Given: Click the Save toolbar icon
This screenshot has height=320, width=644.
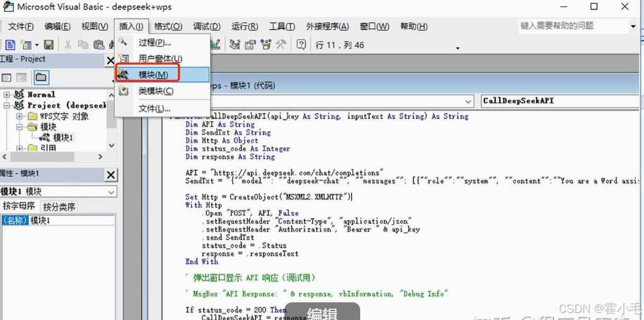Looking at the screenshot, I should pos(49,45).
